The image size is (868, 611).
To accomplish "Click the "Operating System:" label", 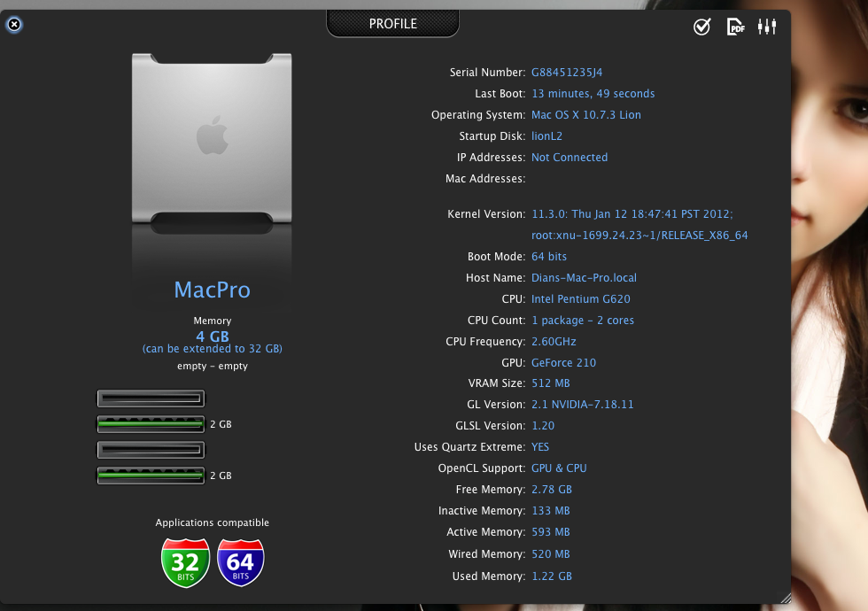I will click(478, 114).
